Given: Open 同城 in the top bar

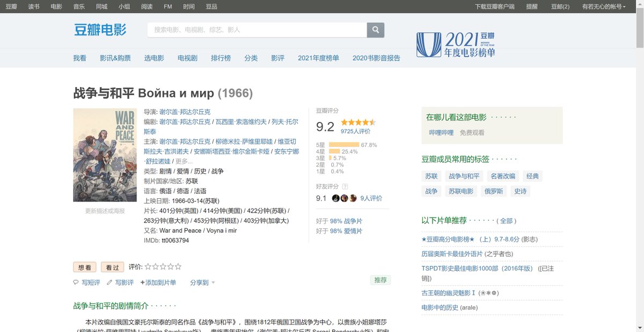Looking at the screenshot, I should pos(101,6).
